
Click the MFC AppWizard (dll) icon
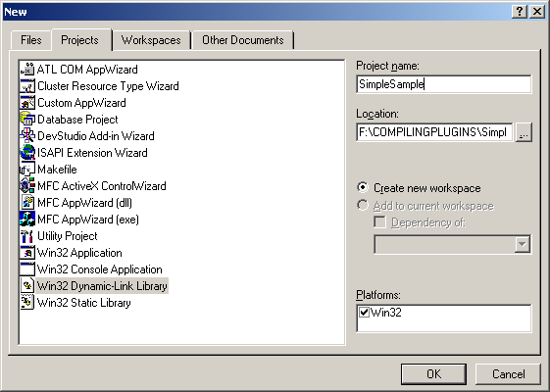(x=27, y=203)
